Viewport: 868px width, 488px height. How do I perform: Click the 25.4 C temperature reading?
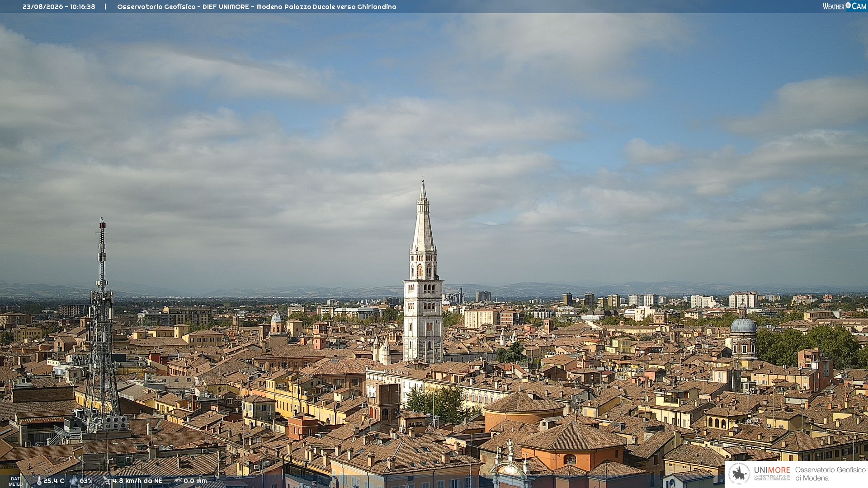[x=54, y=481]
